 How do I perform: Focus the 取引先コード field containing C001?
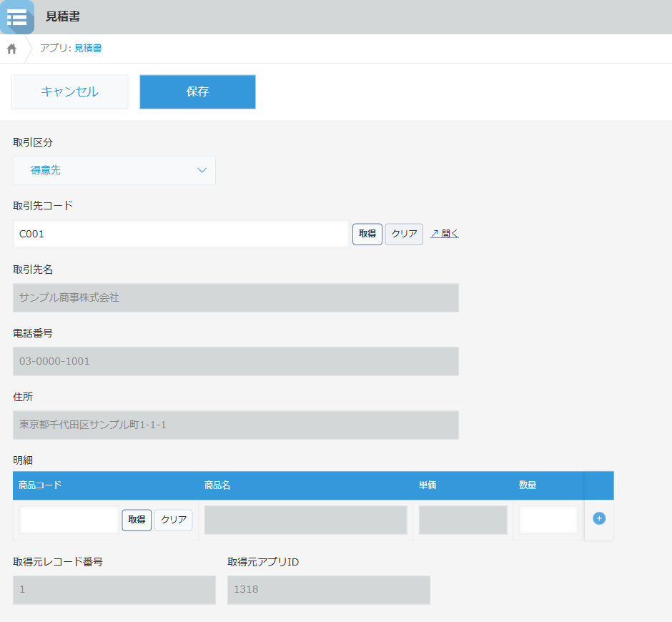click(x=182, y=234)
